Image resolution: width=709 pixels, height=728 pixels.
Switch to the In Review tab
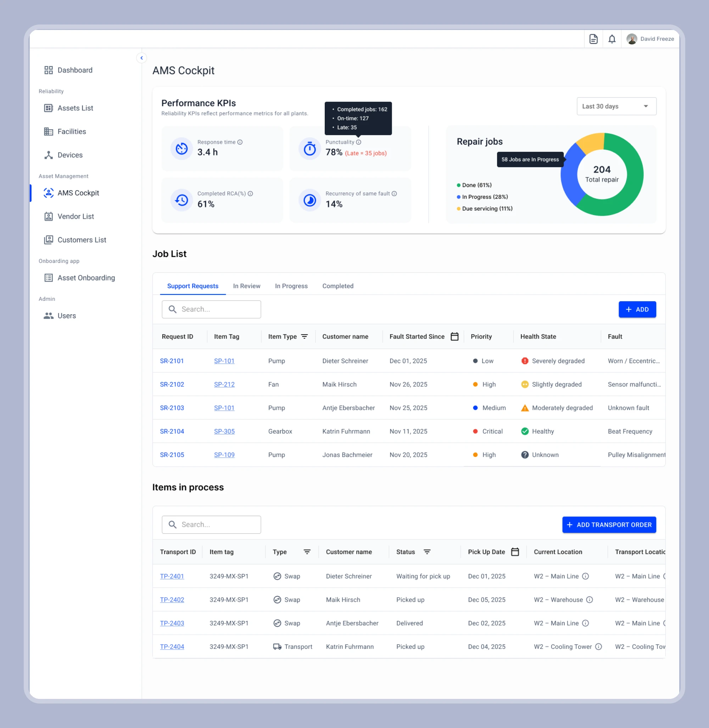point(246,286)
